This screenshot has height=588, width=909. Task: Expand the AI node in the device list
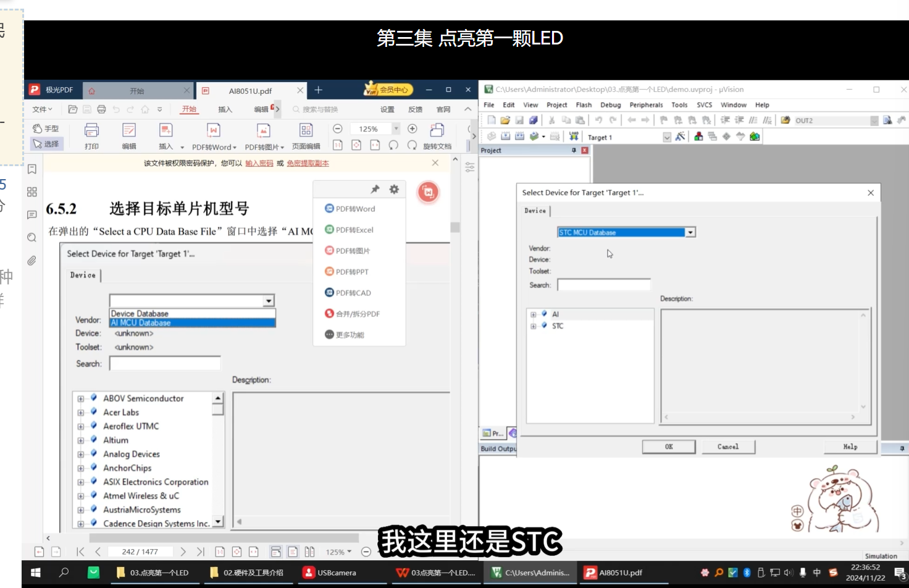click(x=534, y=314)
